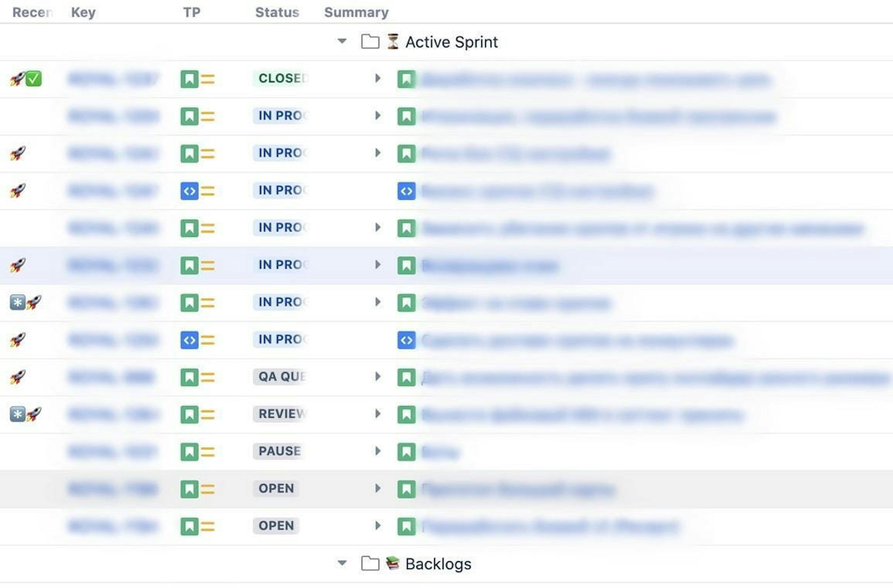
Task: Open the issue key link in QA QUE row
Action: (111, 377)
